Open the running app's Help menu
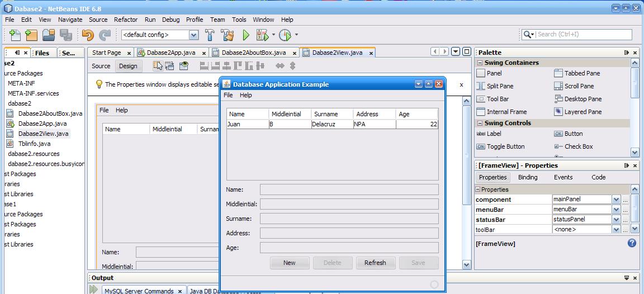Screen dimensions: 644x294 point(245,95)
